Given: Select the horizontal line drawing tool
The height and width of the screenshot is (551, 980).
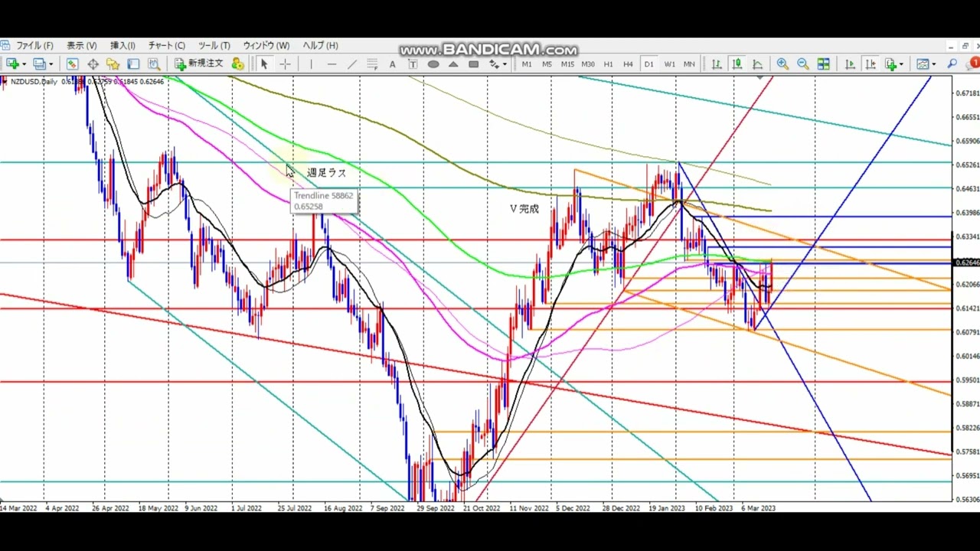Looking at the screenshot, I should click(332, 64).
